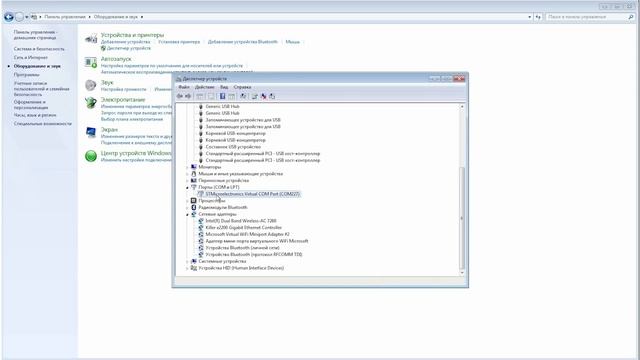Expand the Процессоры node
The width and height of the screenshot is (640, 360).
(x=187, y=201)
